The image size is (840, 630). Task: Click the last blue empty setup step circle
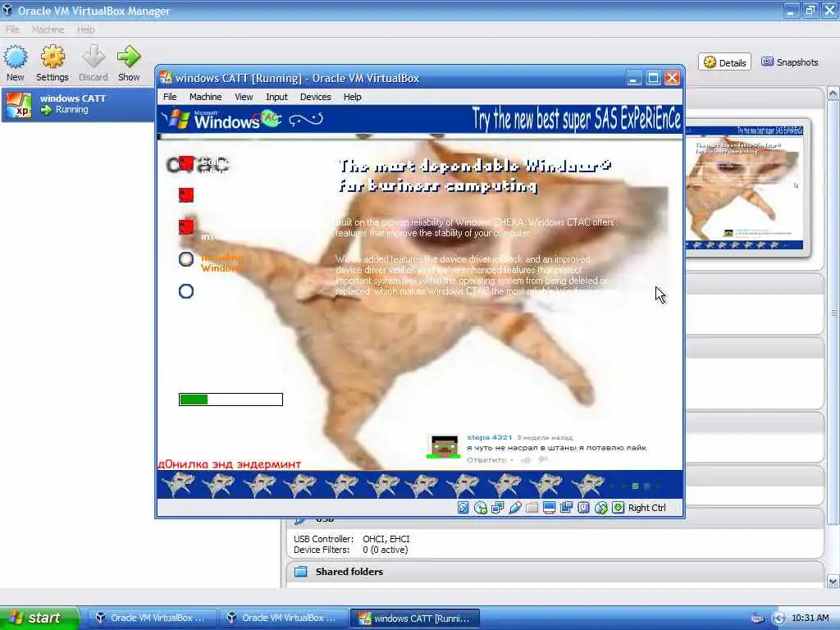[x=186, y=291]
